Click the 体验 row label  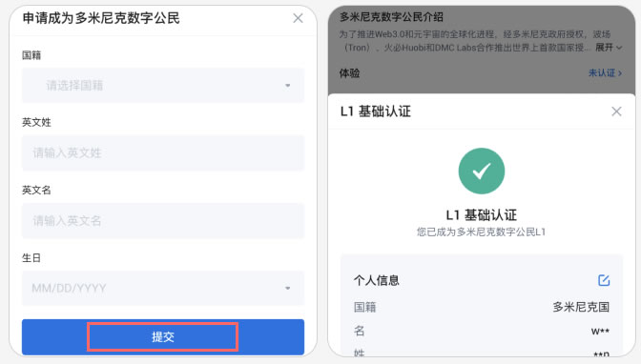(x=349, y=73)
